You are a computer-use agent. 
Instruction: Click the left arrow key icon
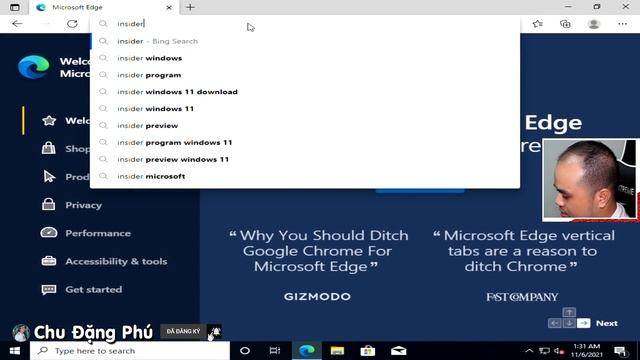[554, 323]
